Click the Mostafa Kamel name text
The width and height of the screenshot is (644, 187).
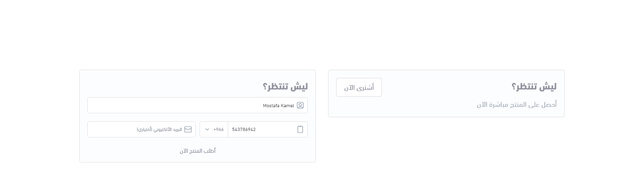click(279, 106)
